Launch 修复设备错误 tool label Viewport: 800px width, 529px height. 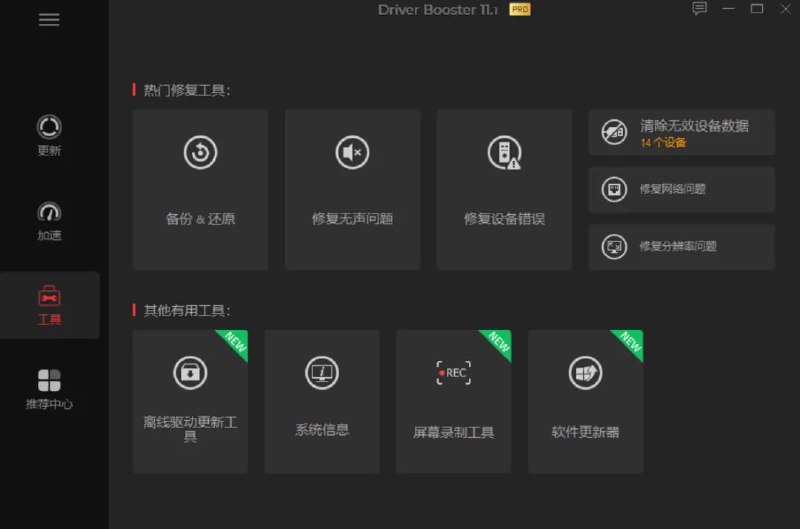point(504,219)
